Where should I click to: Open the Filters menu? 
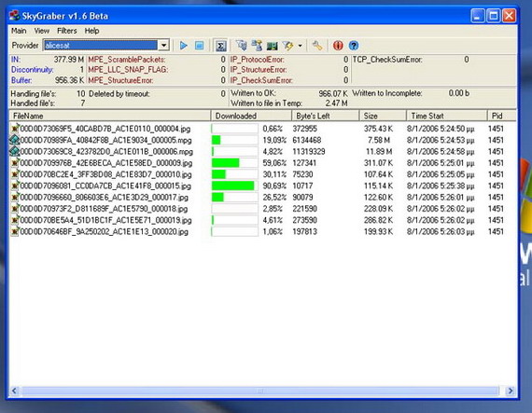coord(67,31)
